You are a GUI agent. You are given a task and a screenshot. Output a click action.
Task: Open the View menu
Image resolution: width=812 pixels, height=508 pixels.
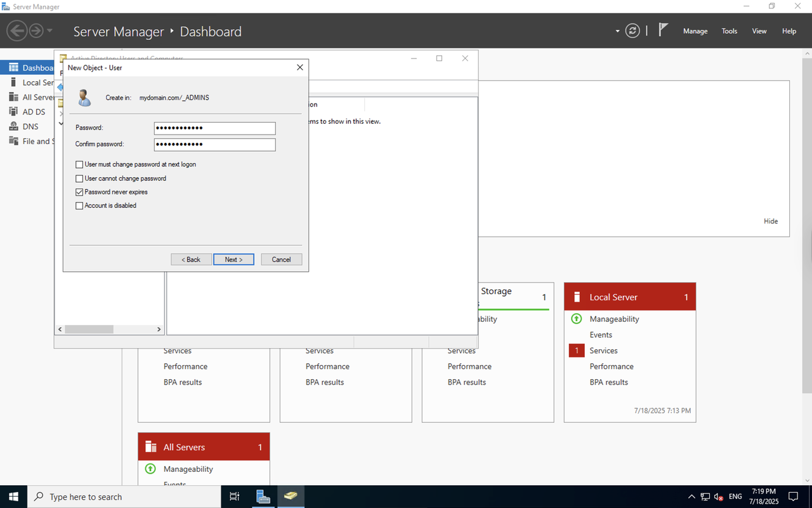coord(759,31)
